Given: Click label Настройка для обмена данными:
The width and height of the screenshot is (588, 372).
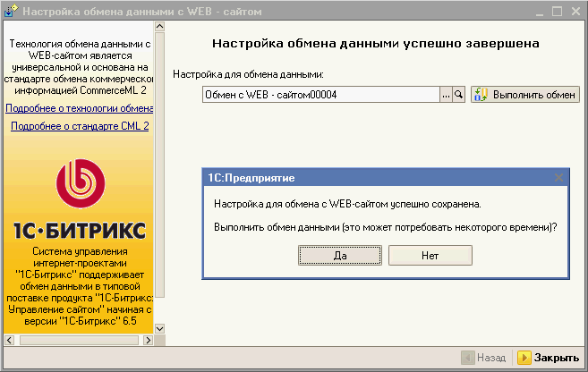Looking at the screenshot, I should [248, 74].
